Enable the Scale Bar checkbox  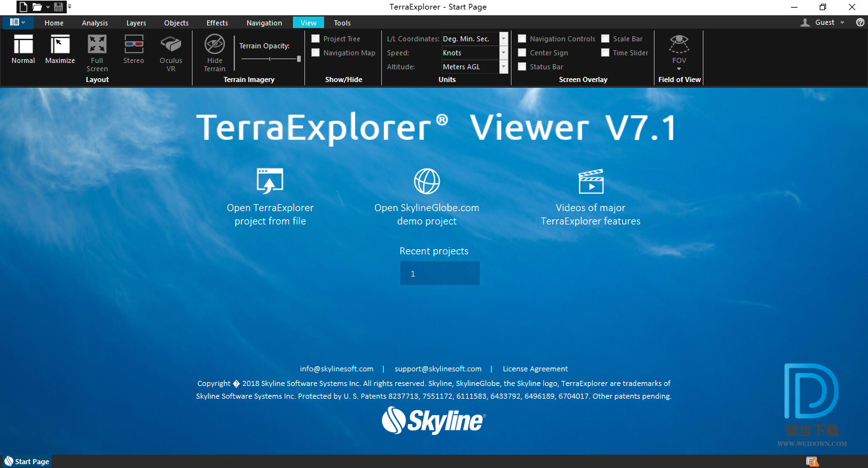click(x=606, y=39)
